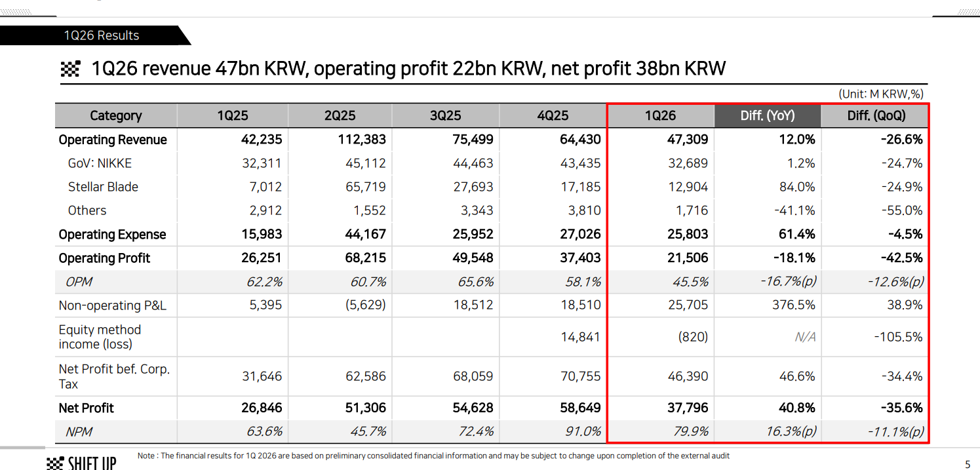The width and height of the screenshot is (980, 470).
Task: Click the Stellar Blade 2Q25 value "65,719"
Action: click(366, 187)
